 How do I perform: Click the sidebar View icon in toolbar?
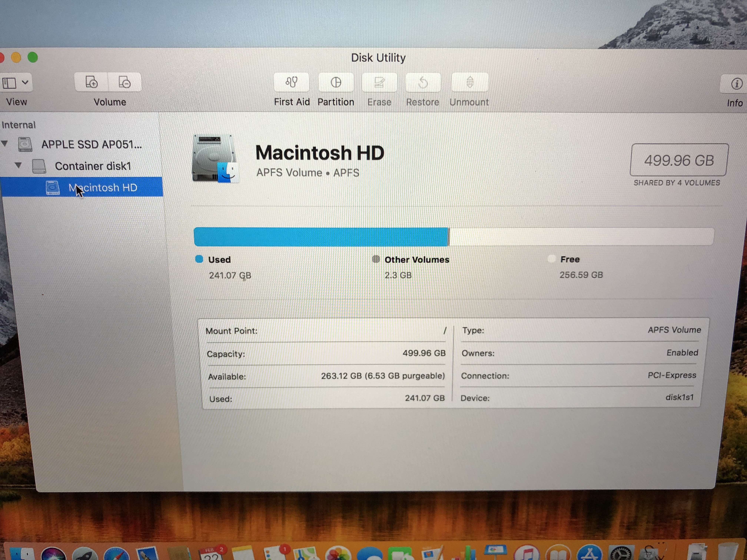pos(9,83)
